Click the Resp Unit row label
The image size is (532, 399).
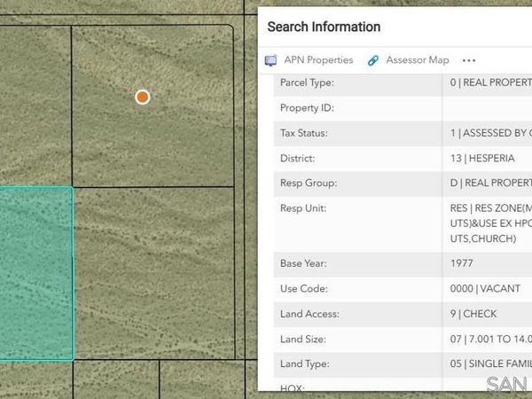303,208
